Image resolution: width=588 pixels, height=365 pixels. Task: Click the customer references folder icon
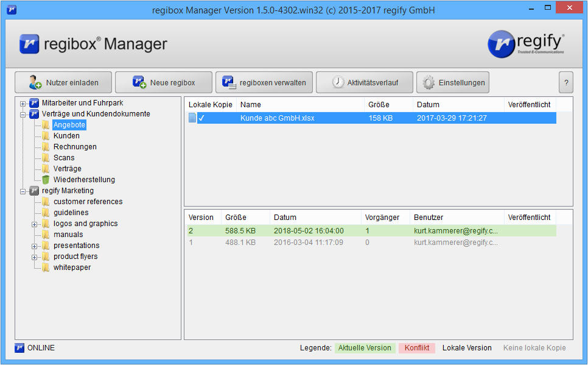pos(46,201)
